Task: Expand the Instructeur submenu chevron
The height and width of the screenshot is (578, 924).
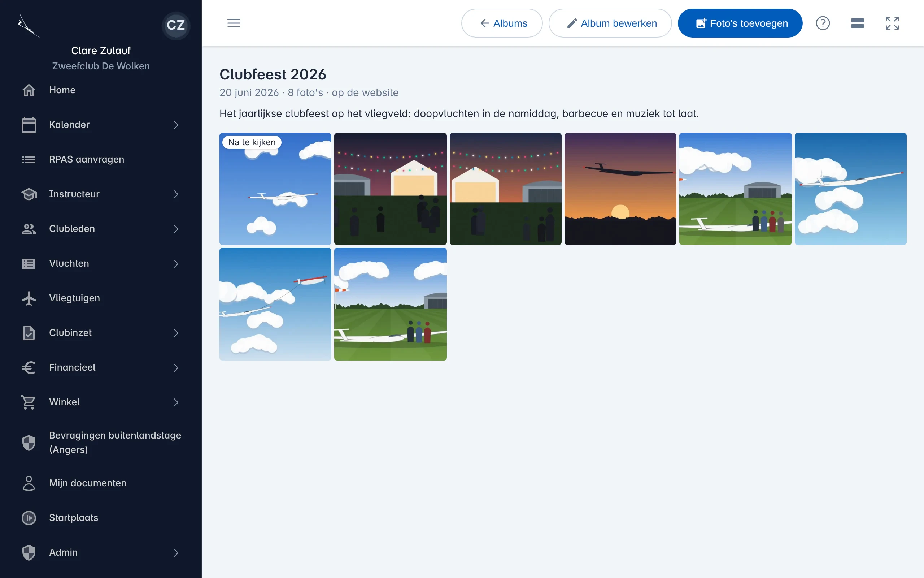Action: 176,194
